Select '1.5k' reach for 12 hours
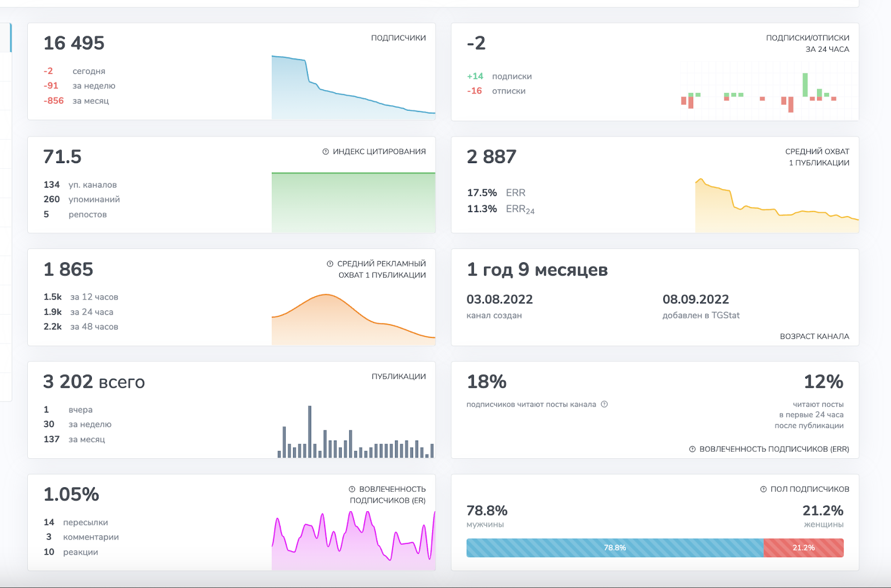 [x=52, y=297]
